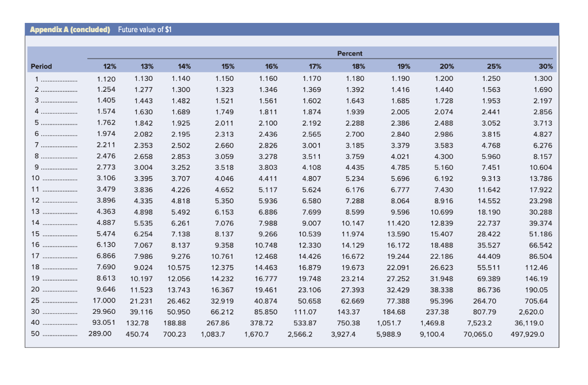Click the value 112.46 in the 30% column

(536, 267)
